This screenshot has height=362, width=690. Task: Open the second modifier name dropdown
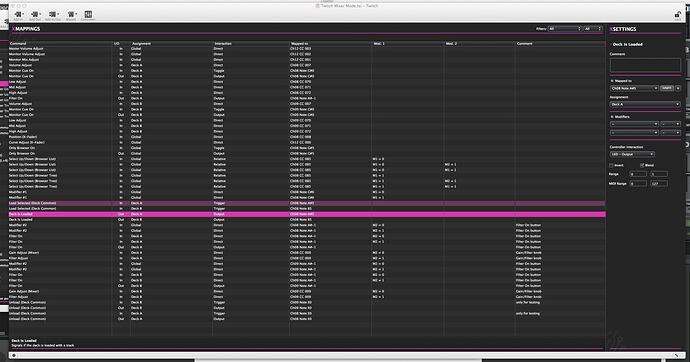[x=634, y=132]
